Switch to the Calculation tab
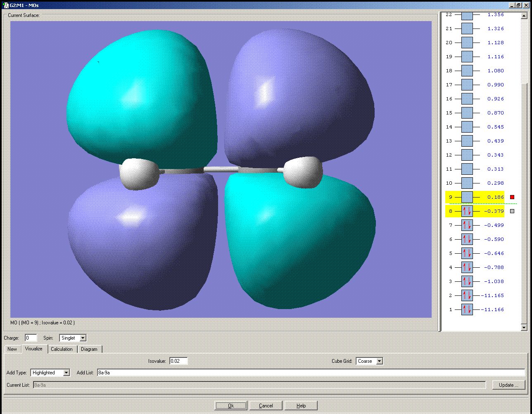The image size is (532, 414). tap(62, 349)
